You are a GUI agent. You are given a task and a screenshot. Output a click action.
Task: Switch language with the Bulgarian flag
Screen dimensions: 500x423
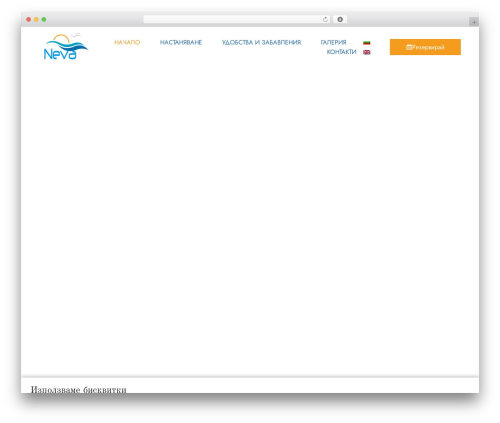point(367,43)
